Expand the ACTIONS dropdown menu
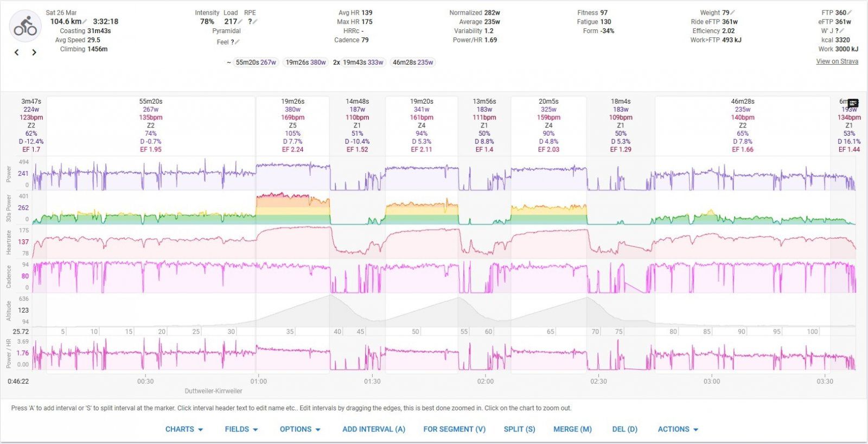Image resolution: width=868 pixels, height=444 pixels. 678,429
